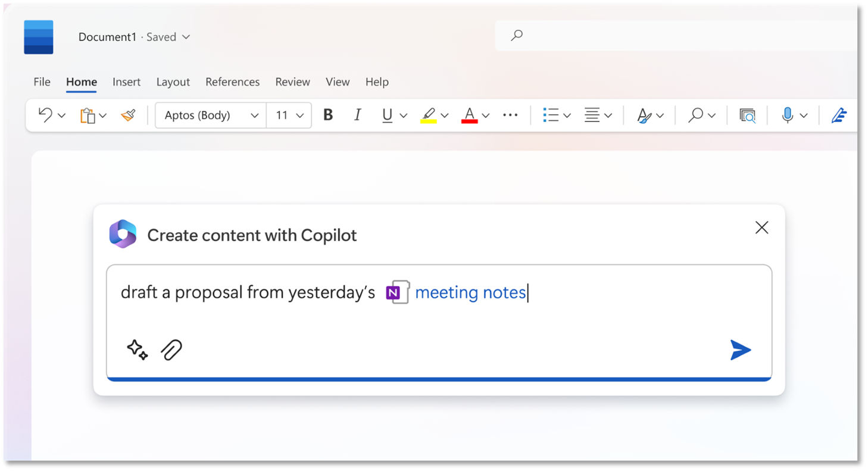The height and width of the screenshot is (471, 868).
Task: Open the font color dropdown arrow
Action: coord(486,116)
